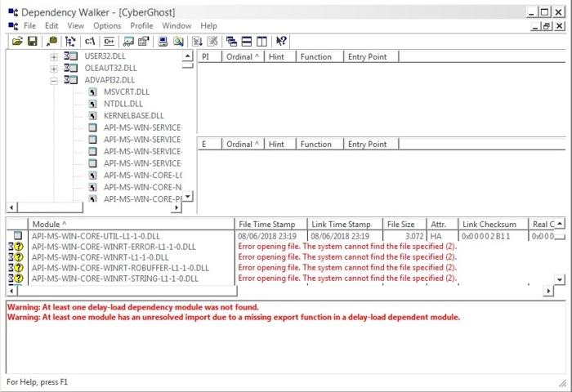Open the View menu
Viewport: 572px width, 392px height.
point(75,26)
